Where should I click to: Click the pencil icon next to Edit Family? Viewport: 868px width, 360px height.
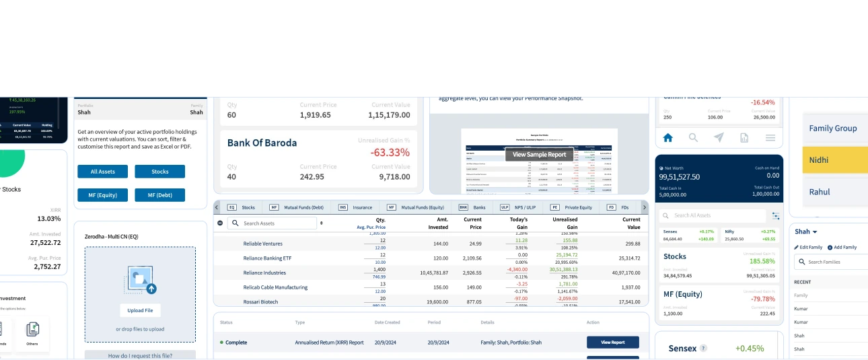(x=796, y=248)
